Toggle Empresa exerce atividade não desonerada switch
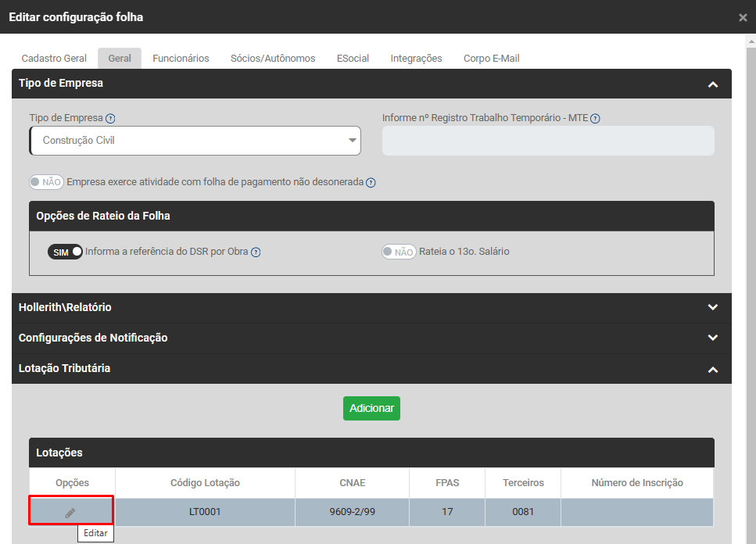756x544 pixels. [46, 182]
